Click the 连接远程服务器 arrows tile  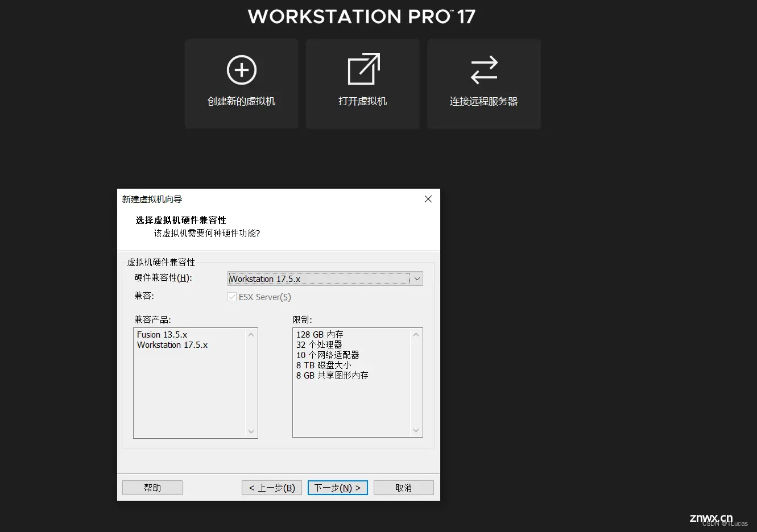[x=484, y=84]
